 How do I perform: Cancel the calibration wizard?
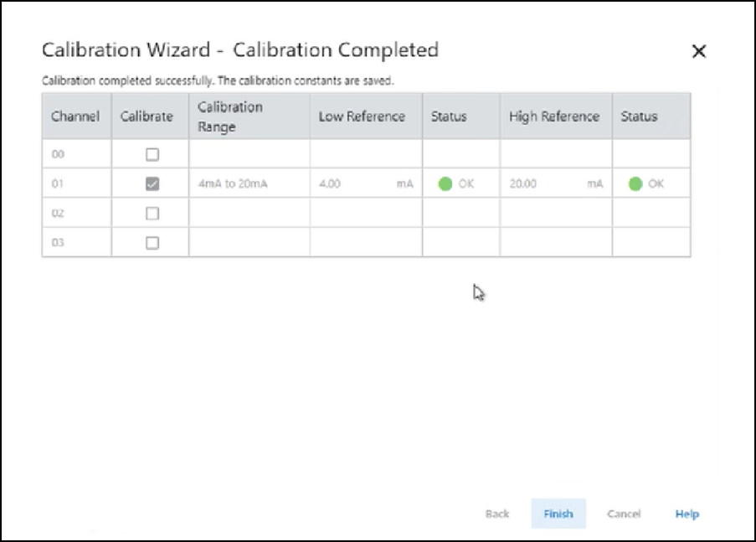623,514
